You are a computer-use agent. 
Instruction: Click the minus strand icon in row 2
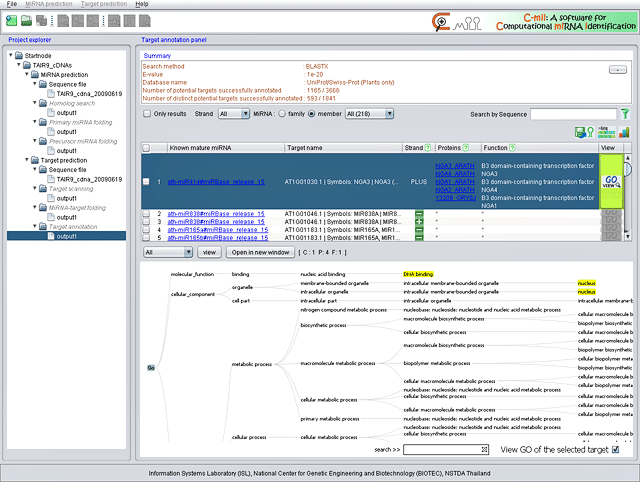(419, 213)
